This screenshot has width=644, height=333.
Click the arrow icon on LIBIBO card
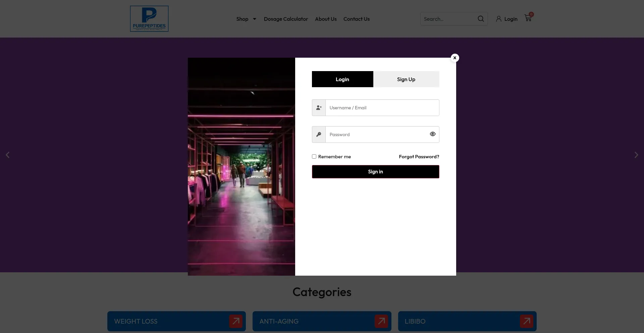point(527,321)
